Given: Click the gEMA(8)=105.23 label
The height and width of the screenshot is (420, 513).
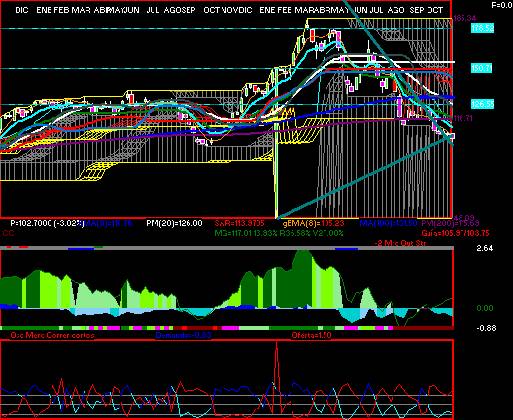Looking at the screenshot, I should coord(313,223).
